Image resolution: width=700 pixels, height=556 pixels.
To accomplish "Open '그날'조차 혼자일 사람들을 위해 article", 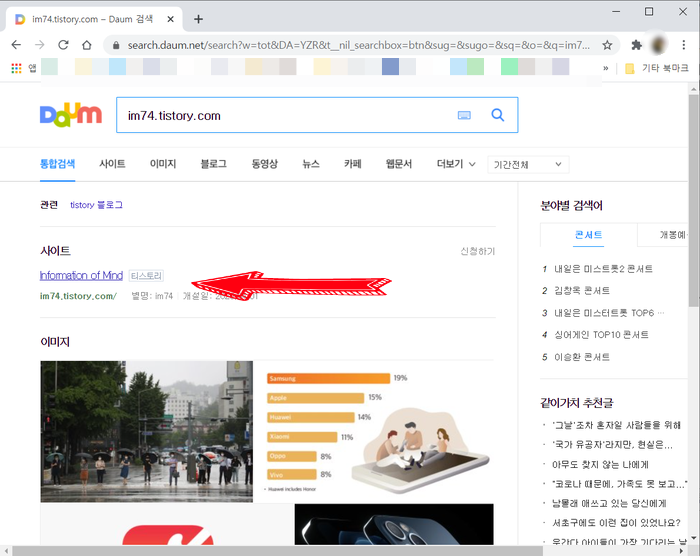I will click(x=617, y=425).
